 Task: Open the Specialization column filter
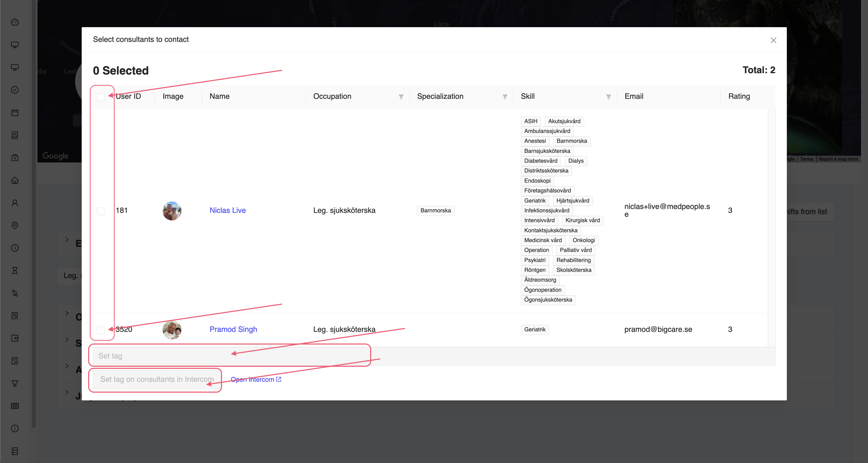pyautogui.click(x=505, y=97)
